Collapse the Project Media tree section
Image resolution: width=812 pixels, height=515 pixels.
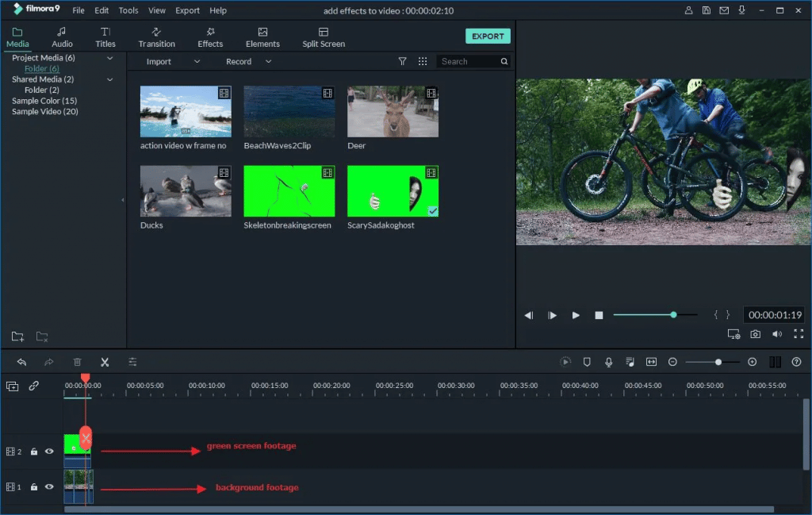point(109,59)
